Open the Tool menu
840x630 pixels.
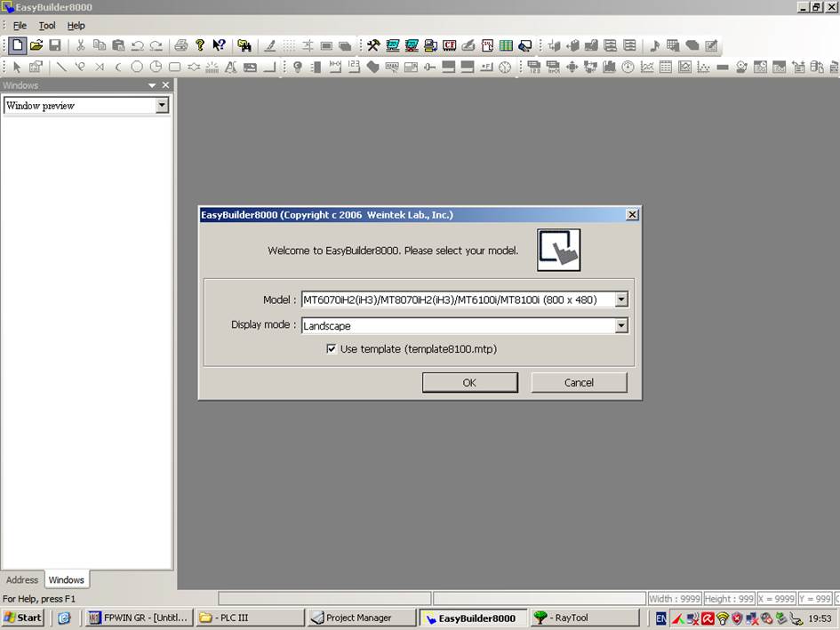coord(46,25)
